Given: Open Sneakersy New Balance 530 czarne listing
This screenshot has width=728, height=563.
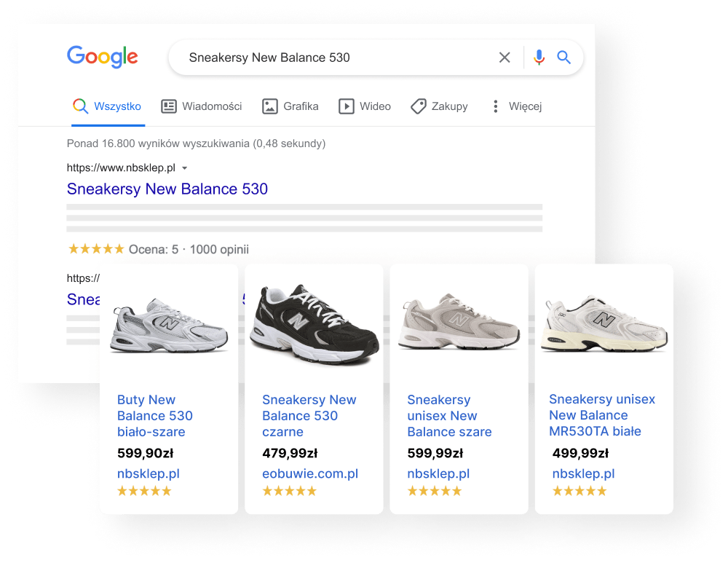Looking at the screenshot, I should (309, 416).
